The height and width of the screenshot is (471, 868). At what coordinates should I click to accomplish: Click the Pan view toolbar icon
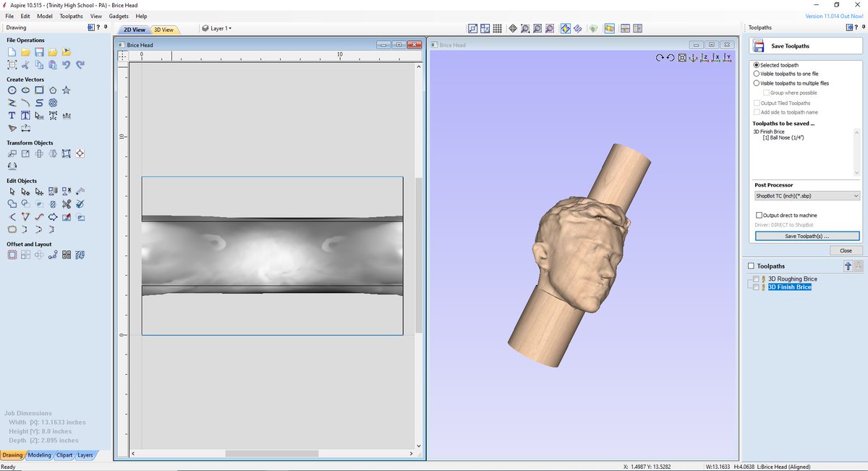[513, 28]
